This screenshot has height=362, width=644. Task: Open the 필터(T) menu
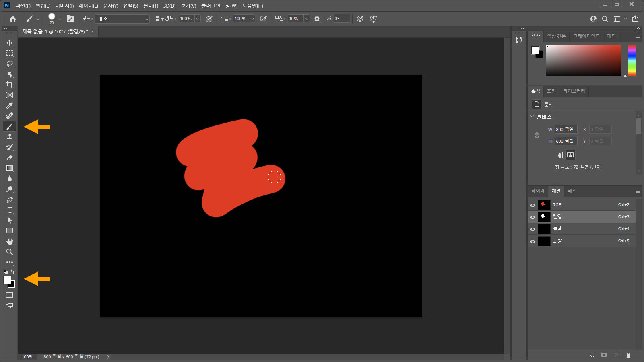151,6
